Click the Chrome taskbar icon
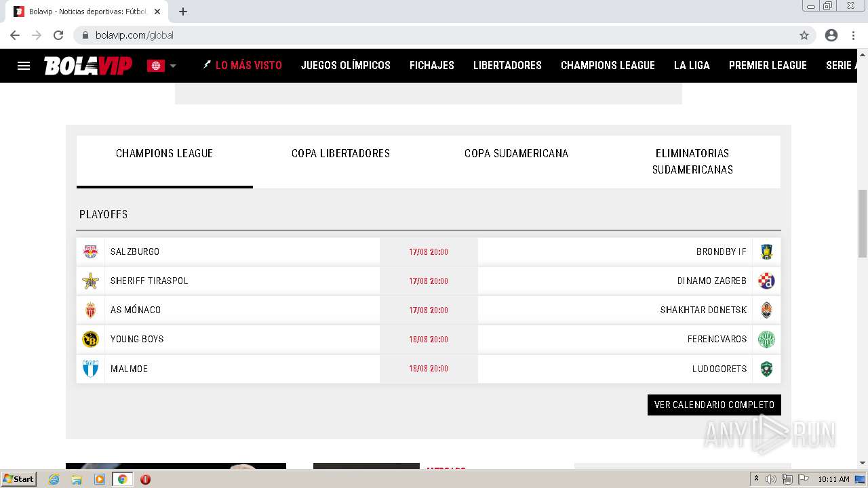Viewport: 868px width, 488px height. tap(123, 479)
